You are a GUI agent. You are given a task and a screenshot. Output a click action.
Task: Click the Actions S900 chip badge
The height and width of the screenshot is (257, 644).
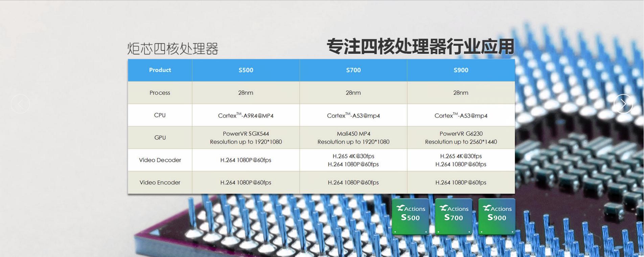(497, 216)
